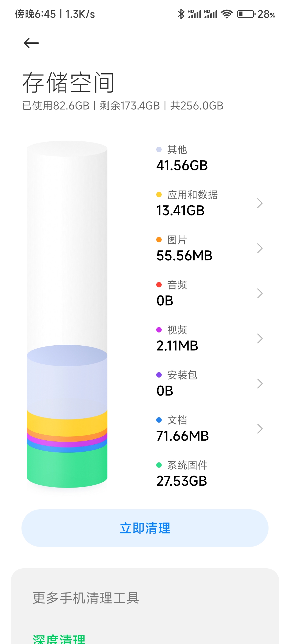
Task: Open the 深度清理 link
Action: coord(59,639)
